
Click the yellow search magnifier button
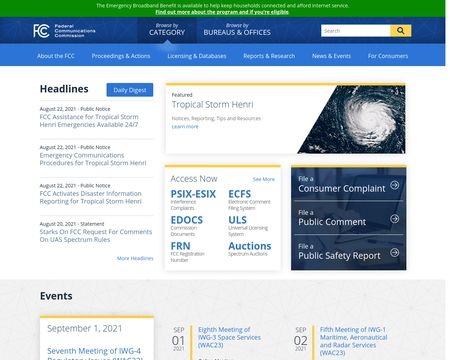click(401, 31)
